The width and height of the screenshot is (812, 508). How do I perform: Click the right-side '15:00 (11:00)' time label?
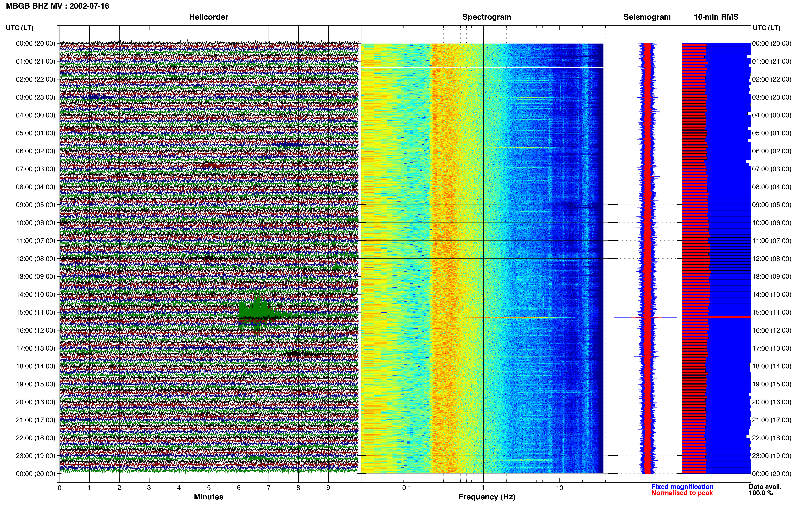(x=772, y=313)
